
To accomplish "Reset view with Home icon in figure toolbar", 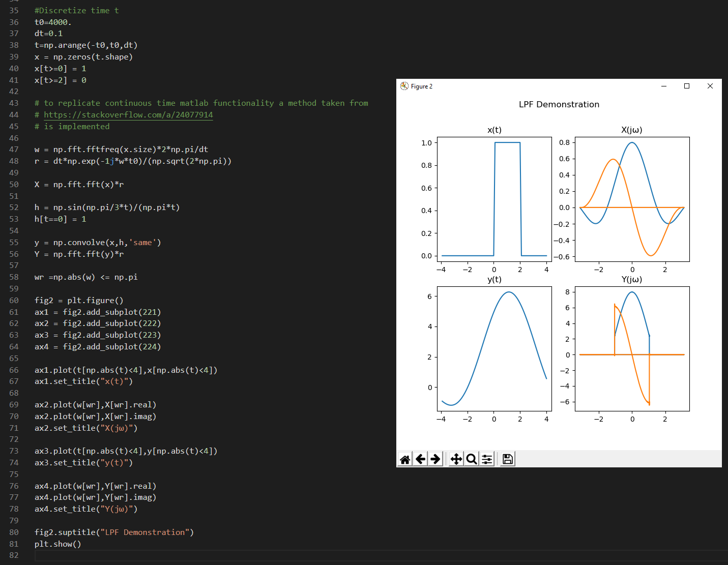I will click(405, 459).
